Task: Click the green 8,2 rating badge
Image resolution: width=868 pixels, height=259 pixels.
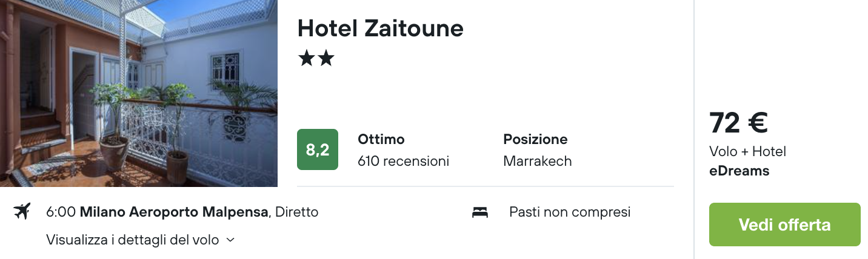Action: click(x=318, y=149)
